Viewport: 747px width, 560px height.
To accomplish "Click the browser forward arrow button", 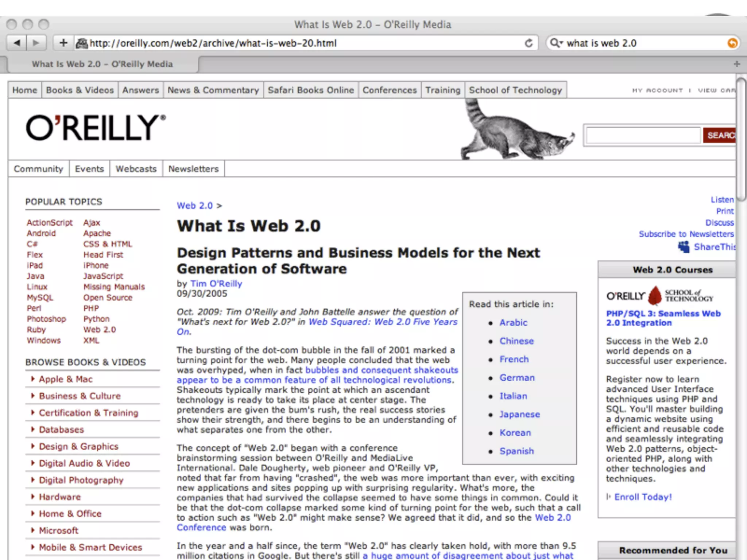I will pos(36,43).
